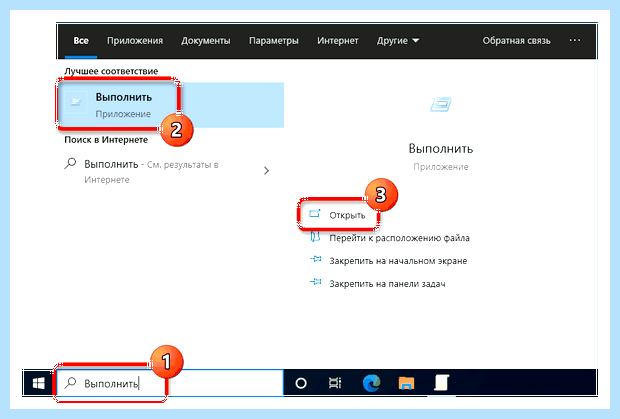
Task: Select the Выполнить best match result
Action: 171,105
